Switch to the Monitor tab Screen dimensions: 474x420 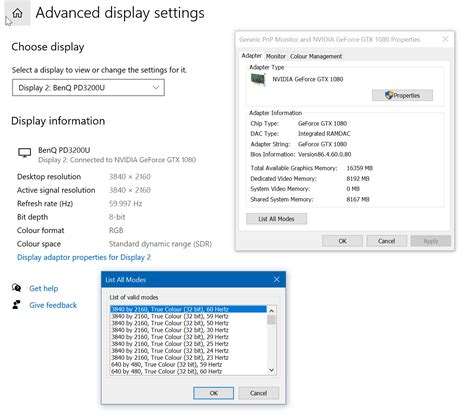276,56
